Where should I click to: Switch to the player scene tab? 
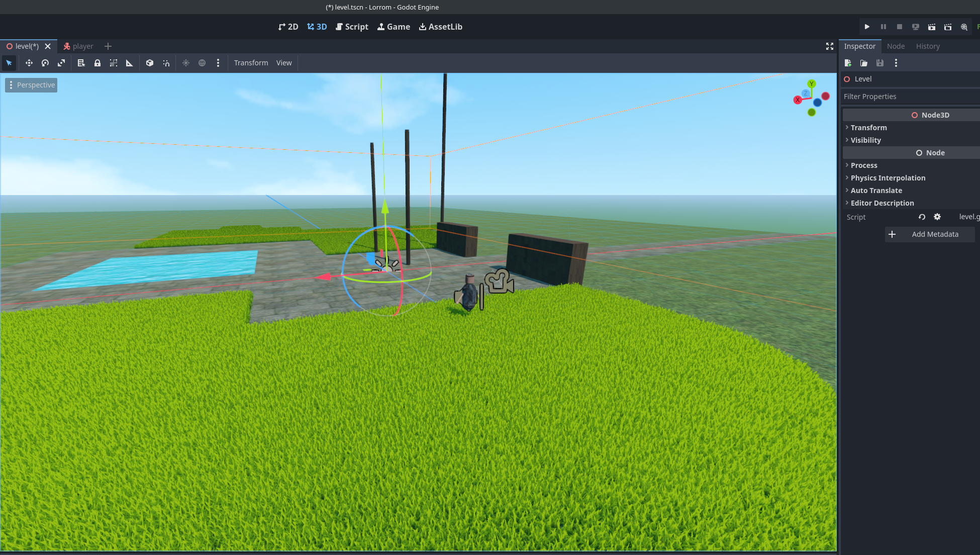[78, 46]
